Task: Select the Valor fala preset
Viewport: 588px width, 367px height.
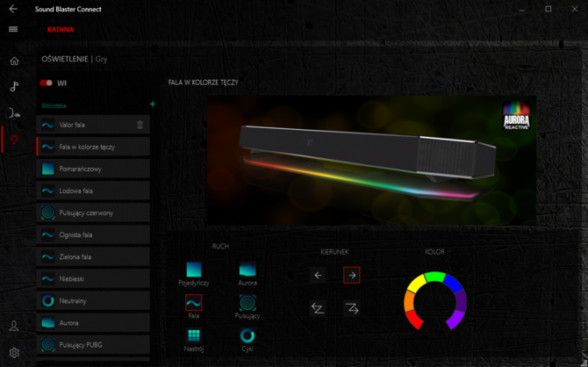Action: 93,125
